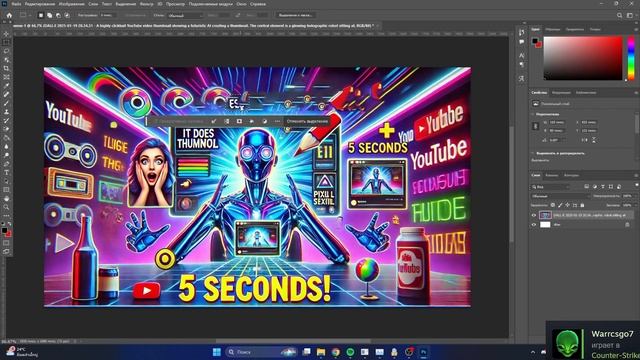Choose Subtract from selection mode icon
This screenshot has height=360, width=640.
58,15
